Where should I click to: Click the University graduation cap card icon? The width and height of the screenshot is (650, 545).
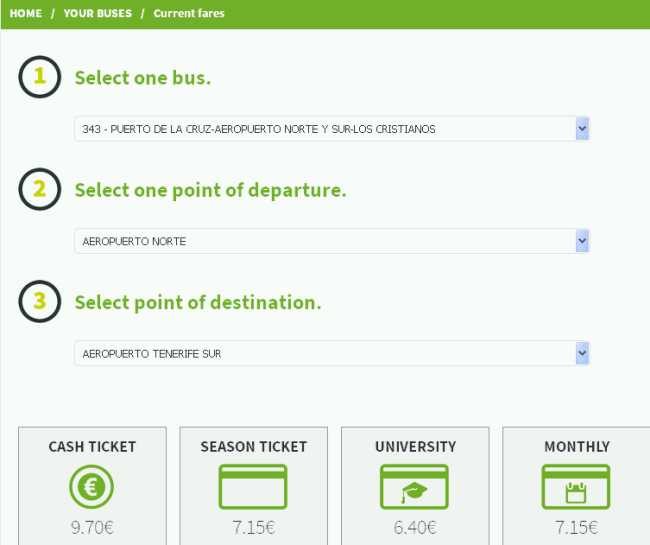coord(414,487)
